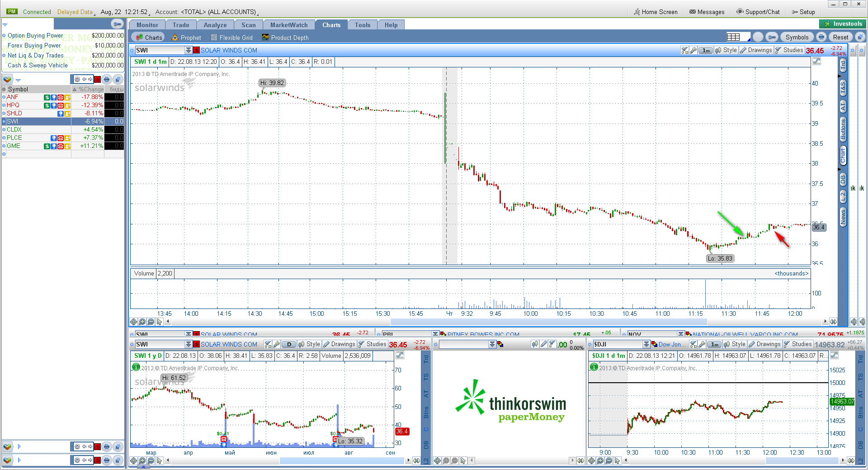Screen dimensions: 868x470
Task: Select SHLD in the watchlist
Action: (x=63, y=113)
